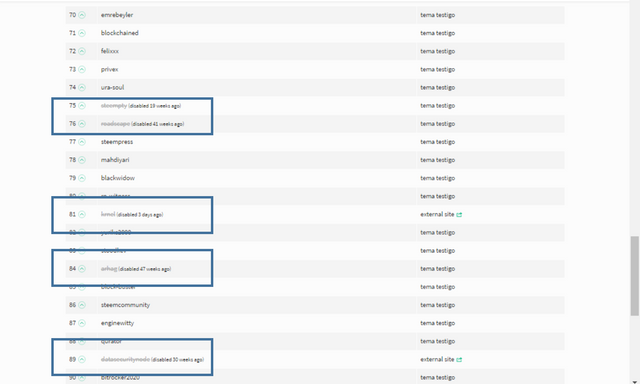External link icon in datasecuritynode row

coord(459,360)
